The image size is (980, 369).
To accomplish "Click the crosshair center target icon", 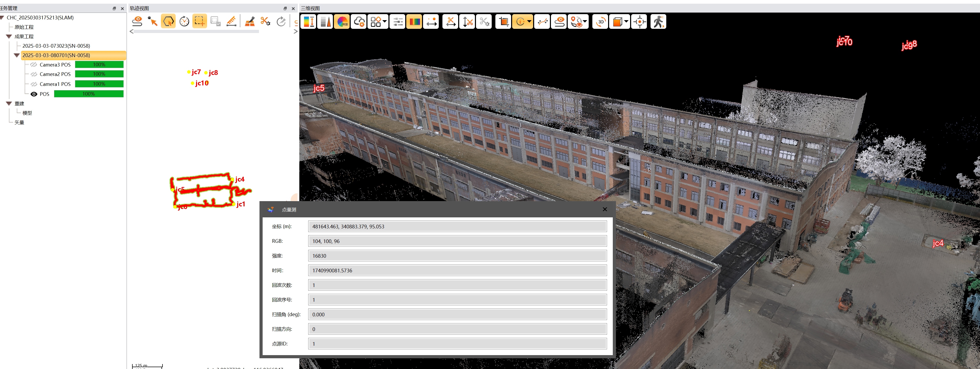I will 639,22.
